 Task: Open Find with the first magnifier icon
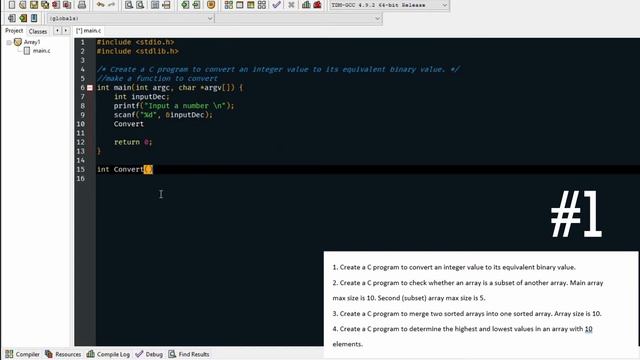[129, 5]
